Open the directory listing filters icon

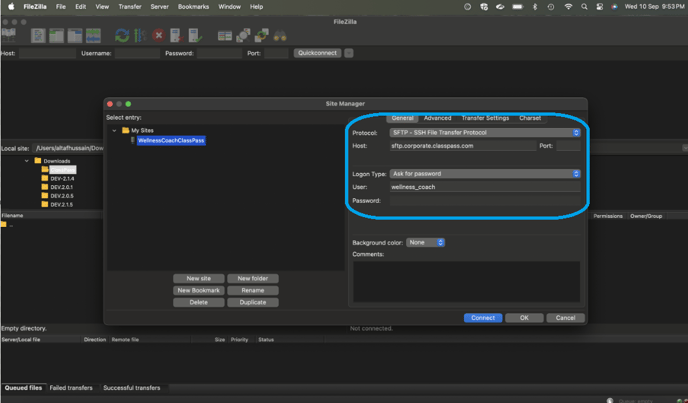point(225,36)
